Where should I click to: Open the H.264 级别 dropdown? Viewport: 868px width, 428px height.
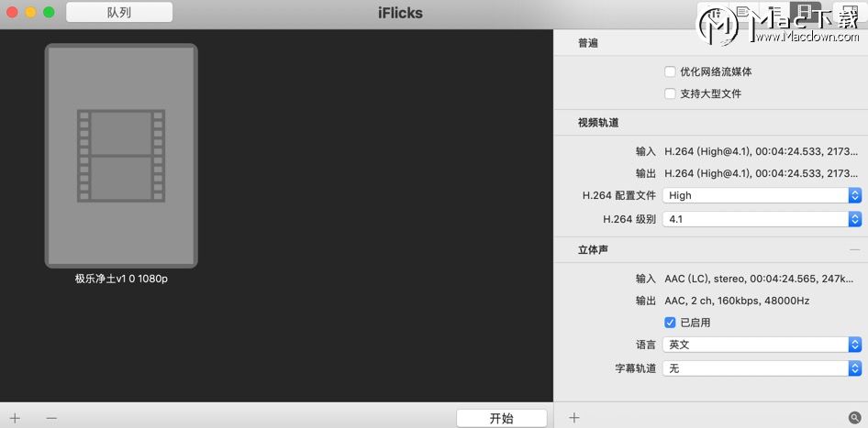click(762, 219)
